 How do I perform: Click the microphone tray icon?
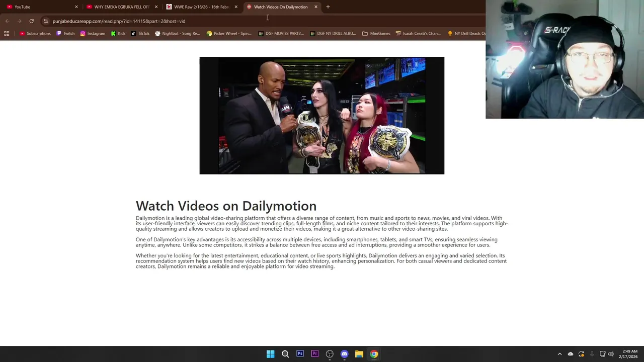coord(592,354)
